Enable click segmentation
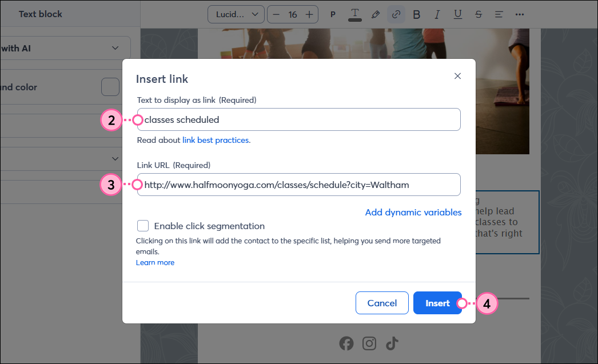The image size is (598, 364). [x=142, y=226]
